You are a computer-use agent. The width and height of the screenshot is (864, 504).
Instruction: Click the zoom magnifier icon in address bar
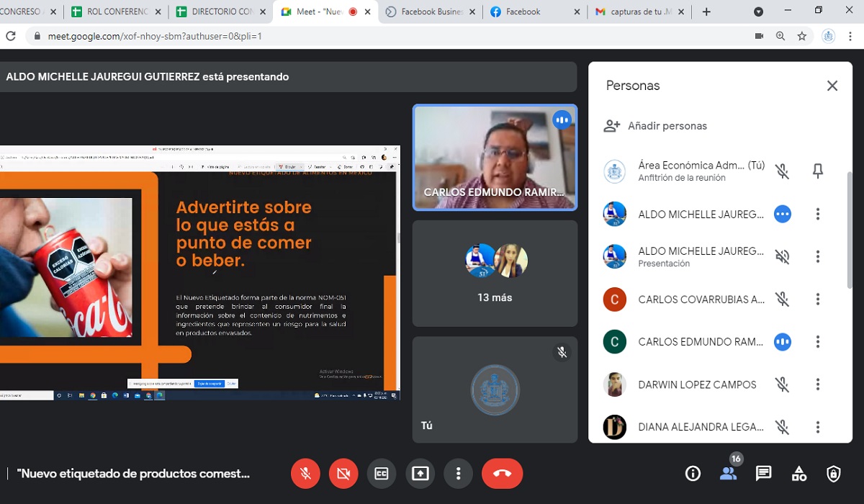pyautogui.click(x=780, y=36)
